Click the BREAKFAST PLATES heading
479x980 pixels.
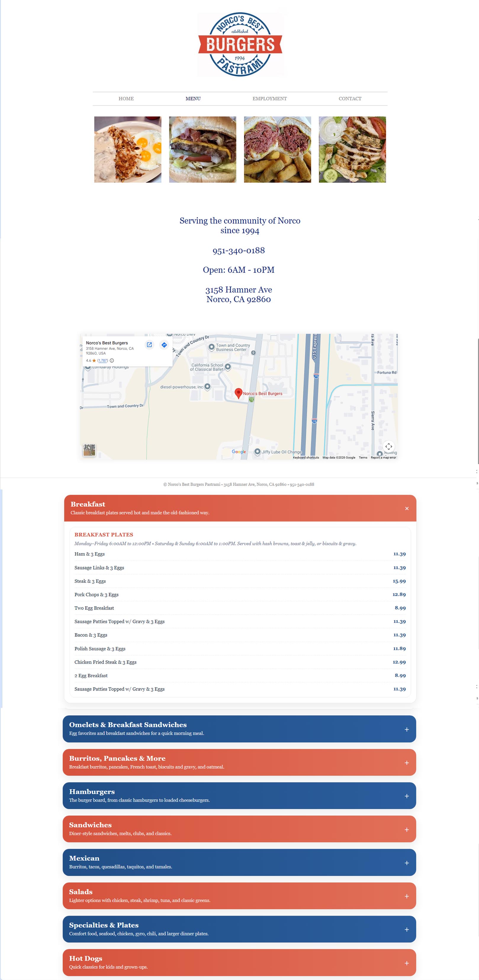tap(104, 535)
